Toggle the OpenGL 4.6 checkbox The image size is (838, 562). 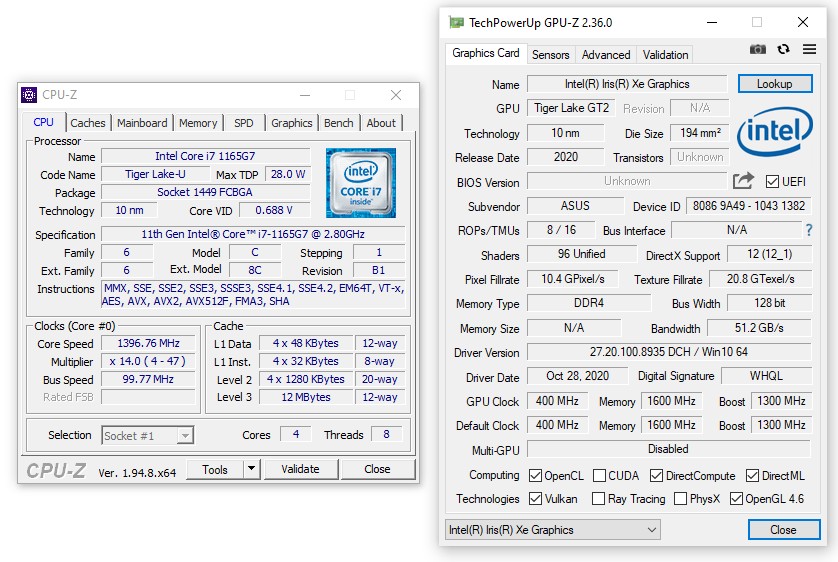point(736,498)
